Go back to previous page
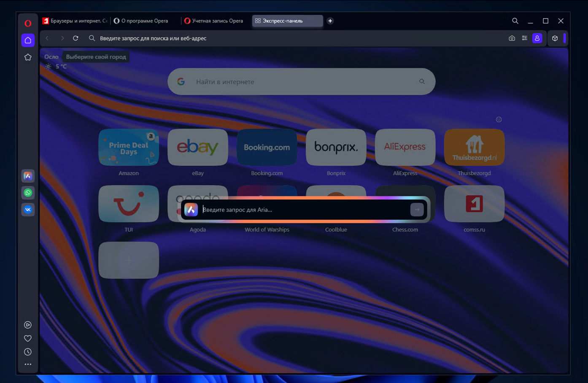588x383 pixels. pyautogui.click(x=47, y=38)
